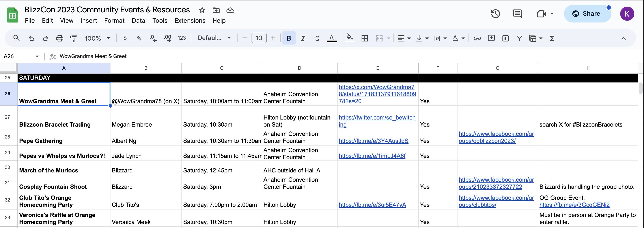Toggle strikethrough formatting
The height and width of the screenshot is (228, 644).
pyautogui.click(x=317, y=38)
